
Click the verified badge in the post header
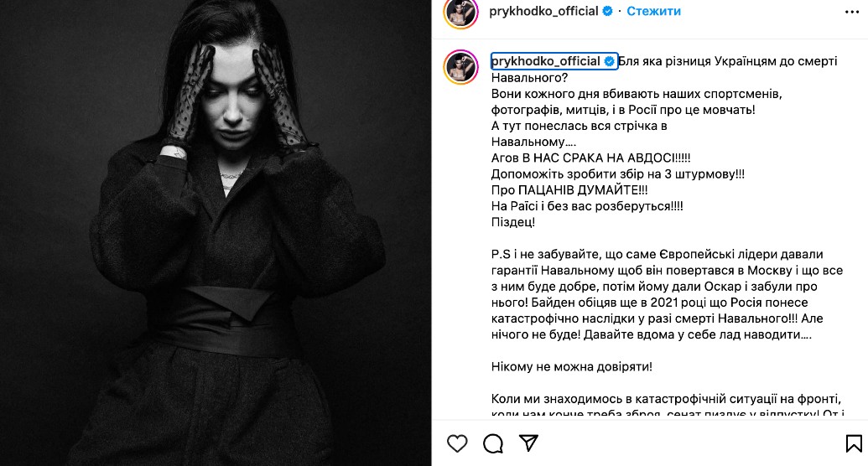coord(607,11)
